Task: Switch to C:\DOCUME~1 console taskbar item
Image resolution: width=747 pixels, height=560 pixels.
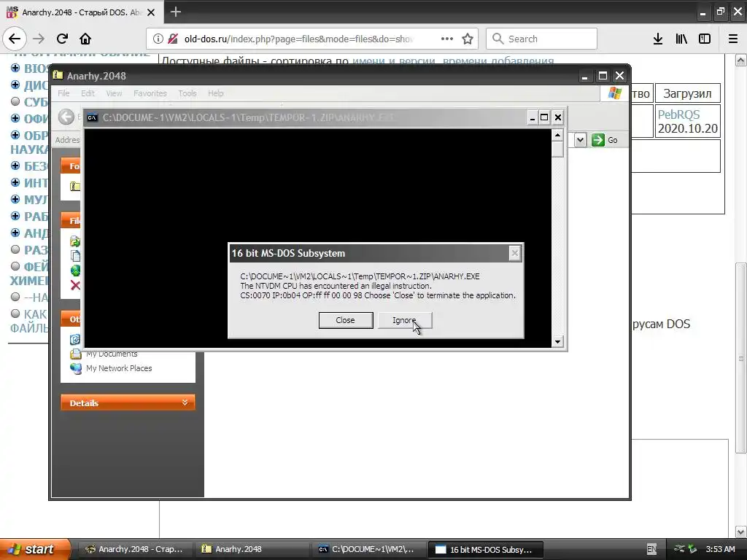Action: click(x=368, y=549)
